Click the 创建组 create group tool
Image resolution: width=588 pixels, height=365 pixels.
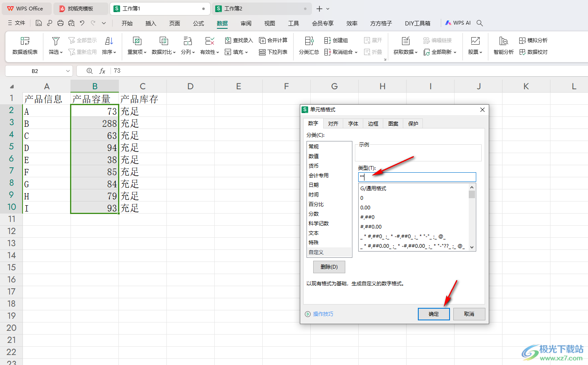click(x=336, y=40)
